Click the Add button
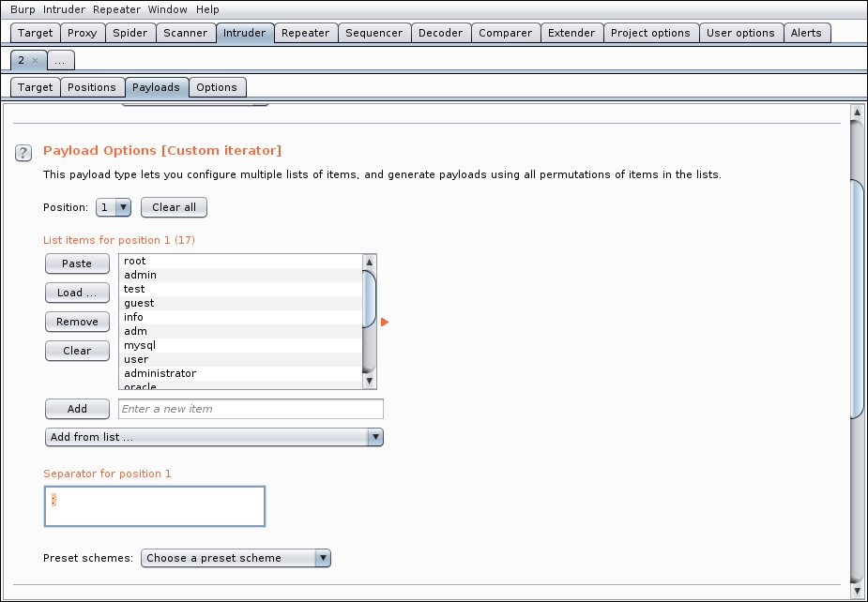This screenshot has width=868, height=602. (x=77, y=409)
